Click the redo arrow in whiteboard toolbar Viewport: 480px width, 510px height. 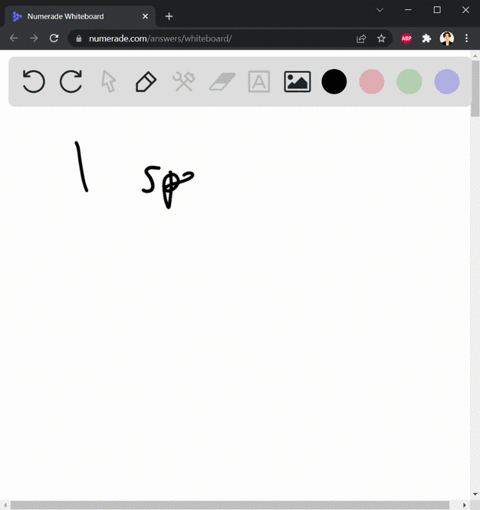point(71,81)
